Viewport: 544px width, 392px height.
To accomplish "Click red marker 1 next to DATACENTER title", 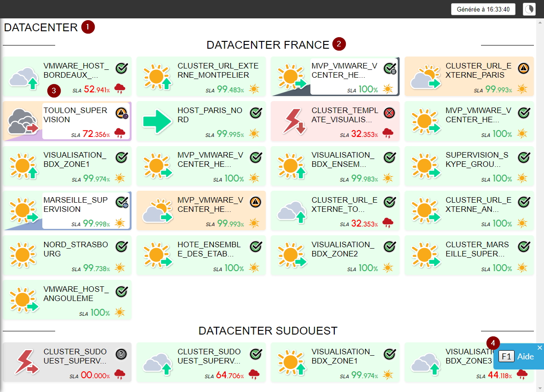I will [88, 27].
